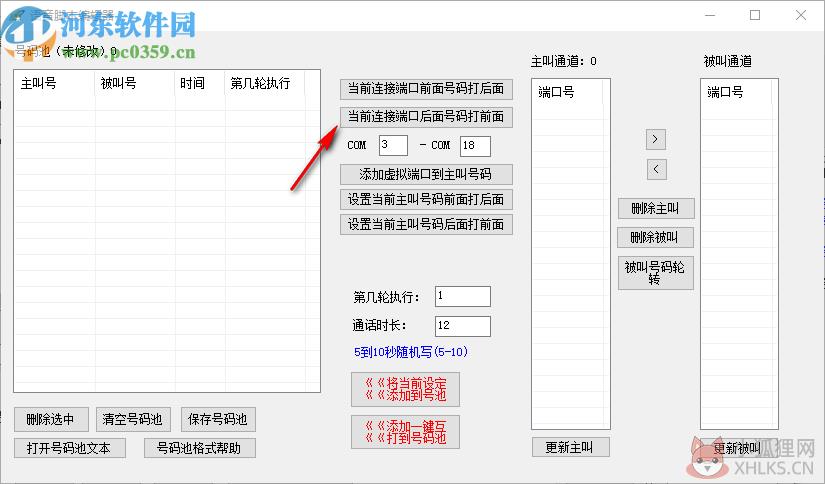Click 更新主叫 button
Viewport: 825px width, 484px height.
(x=571, y=447)
